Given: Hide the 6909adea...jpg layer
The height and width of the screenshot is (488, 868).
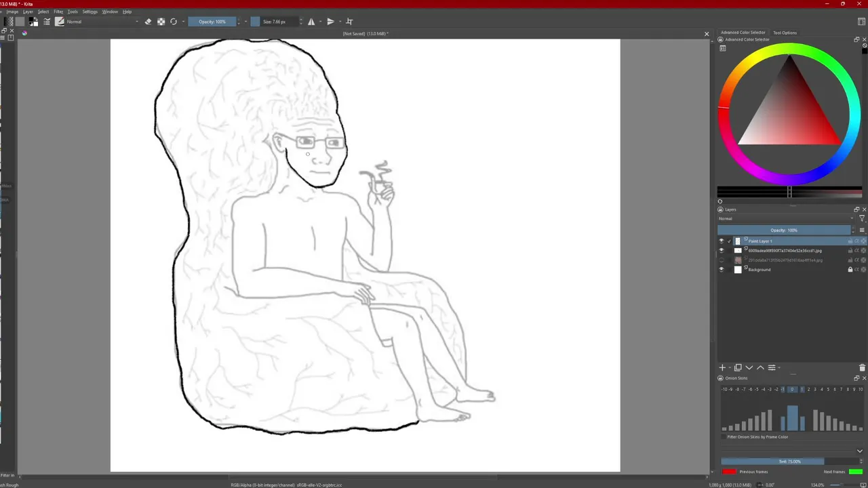Looking at the screenshot, I should click(x=722, y=251).
